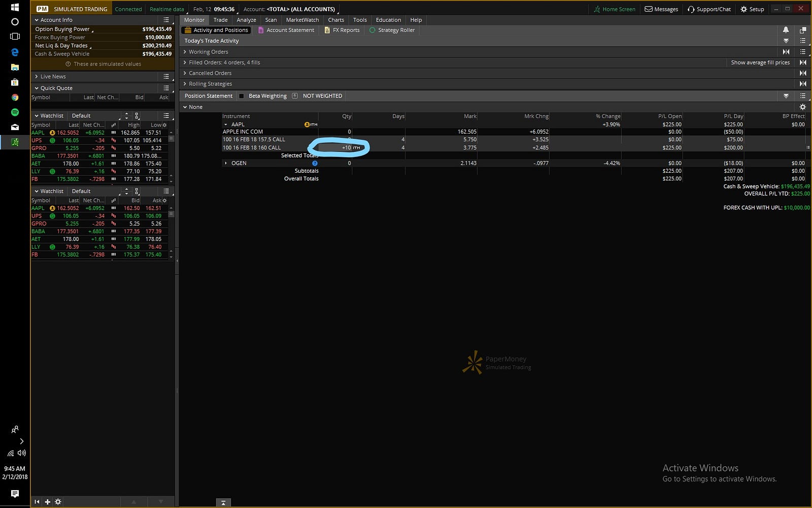Click the NOT WEIGHTED beta symbol field

[322, 96]
